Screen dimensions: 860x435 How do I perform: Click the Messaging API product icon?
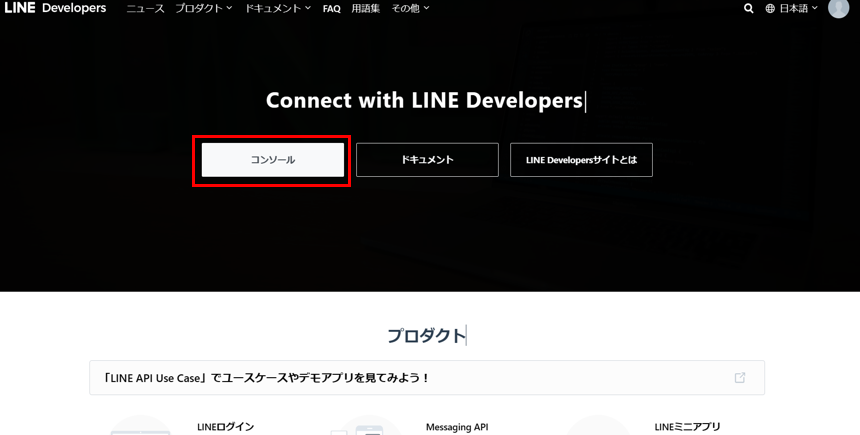click(x=366, y=427)
